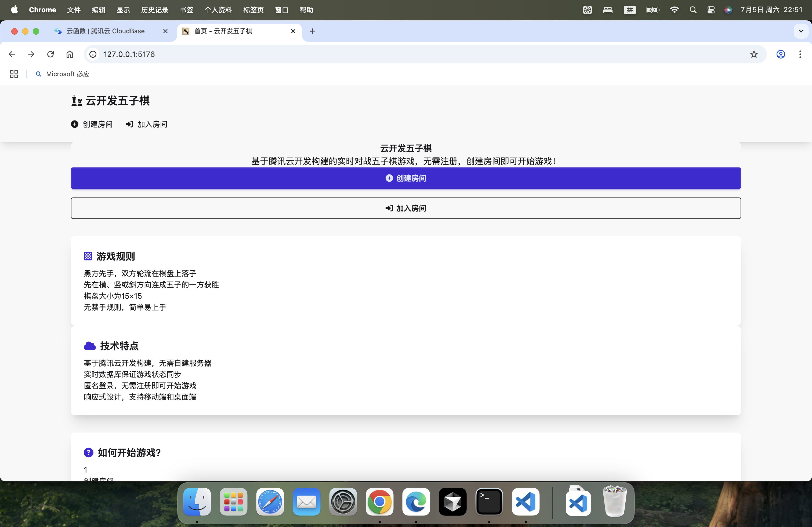Viewport: 812px width, 527px height.
Task: Close the 云函数 CloudBase tab
Action: 165,31
